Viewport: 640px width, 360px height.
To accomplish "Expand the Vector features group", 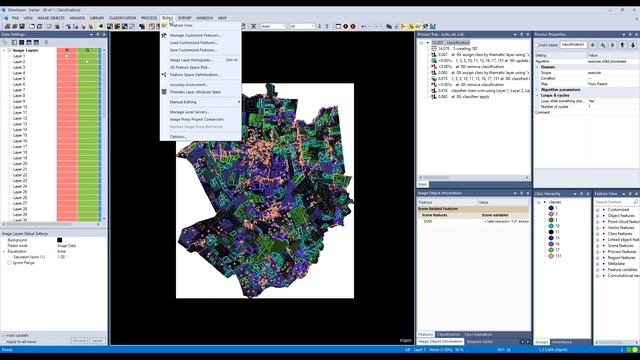I will click(x=598, y=228).
